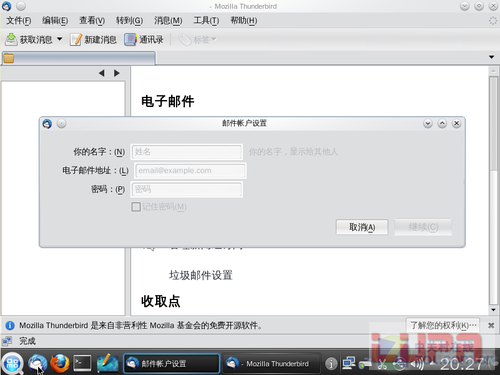Click 了解您的权利(K) button
This screenshot has height=375, width=500.
tap(443, 325)
